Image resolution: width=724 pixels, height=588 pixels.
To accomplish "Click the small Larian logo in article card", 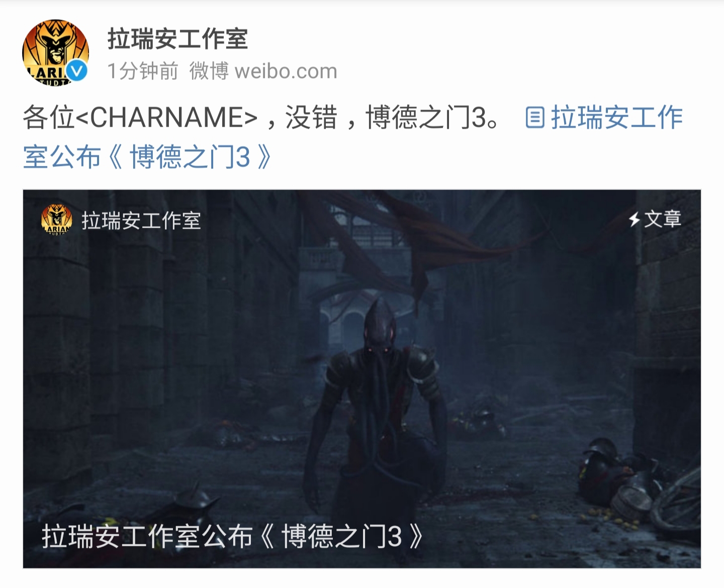I will [56, 220].
